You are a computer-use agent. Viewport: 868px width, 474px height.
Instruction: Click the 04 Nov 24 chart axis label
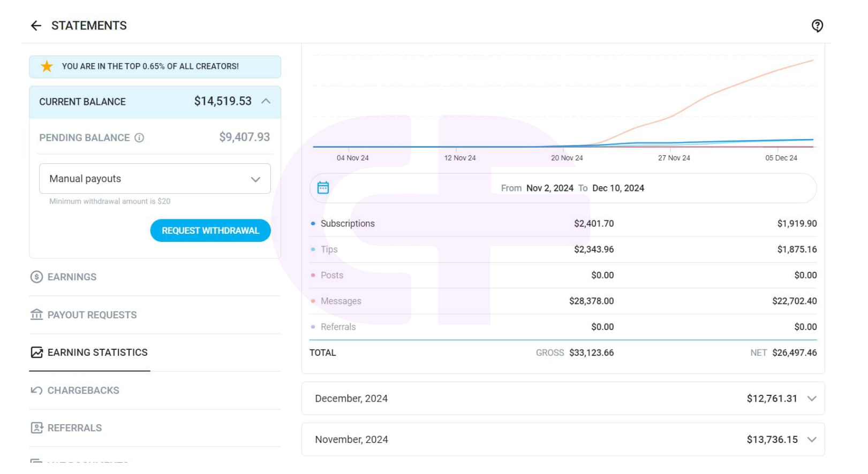(x=352, y=158)
